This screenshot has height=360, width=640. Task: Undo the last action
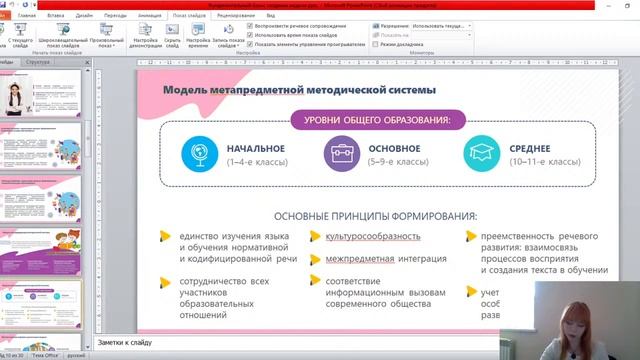point(12,5)
